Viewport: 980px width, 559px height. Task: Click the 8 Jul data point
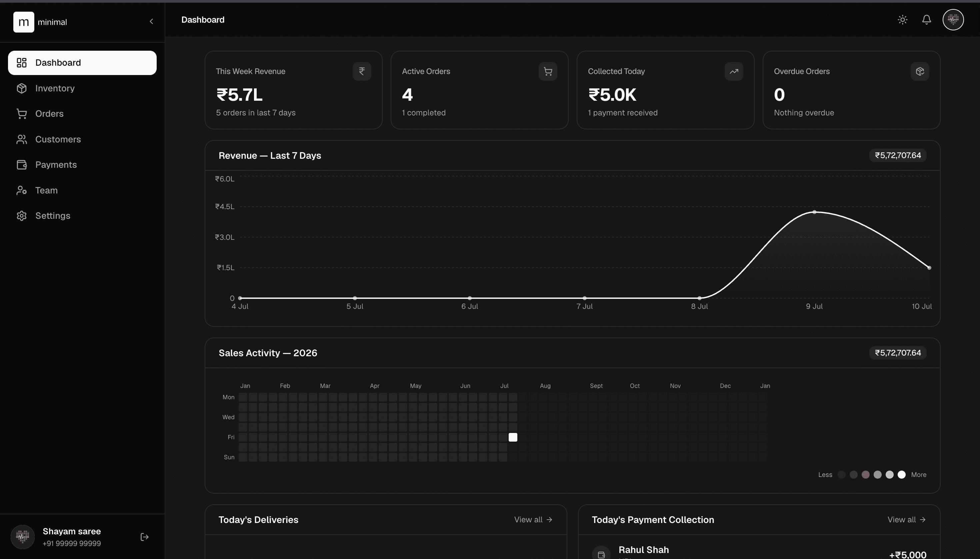(x=700, y=298)
